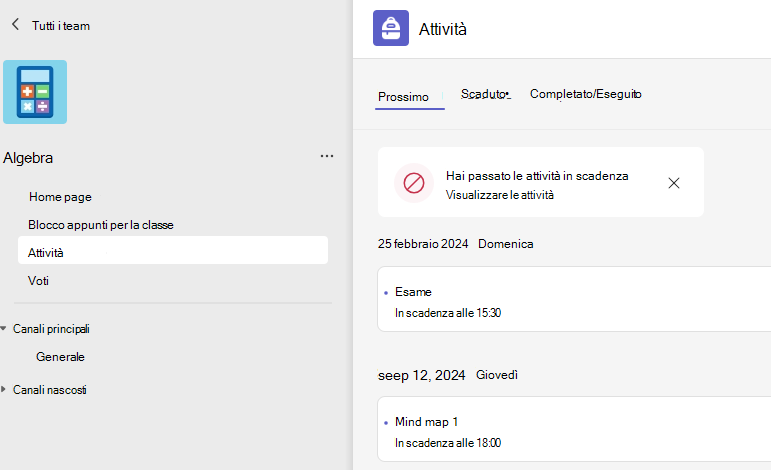
Task: Open the Mind map 1 assignment card
Action: [574, 429]
